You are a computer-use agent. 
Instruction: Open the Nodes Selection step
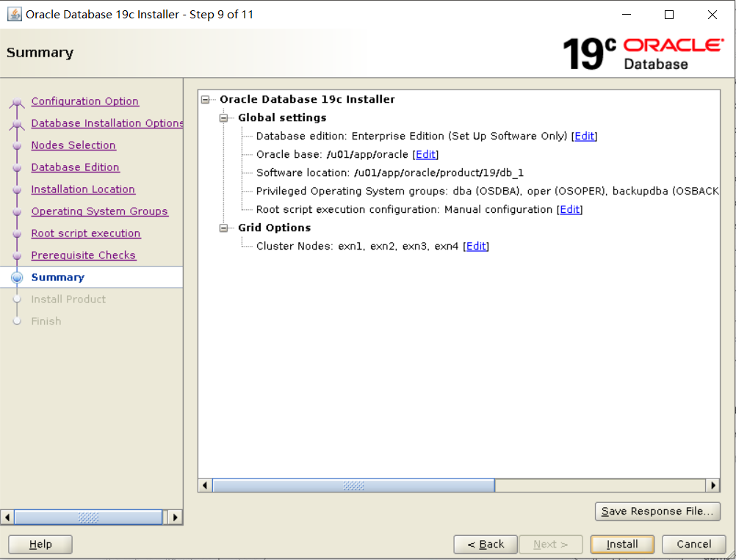point(73,145)
